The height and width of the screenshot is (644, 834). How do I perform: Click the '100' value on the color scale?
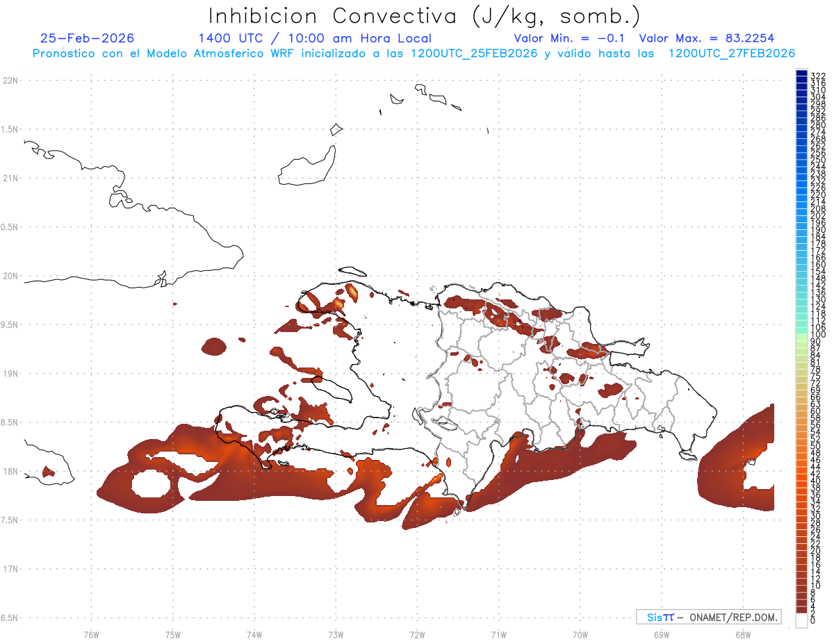[817, 334]
